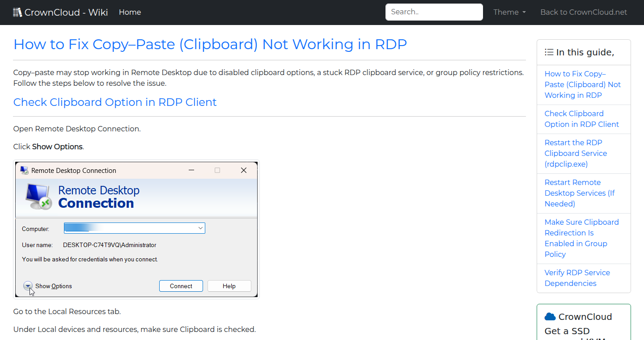The image size is (644, 340).
Task: Open the Computer field dropdown in the dialog
Action: coord(200,228)
